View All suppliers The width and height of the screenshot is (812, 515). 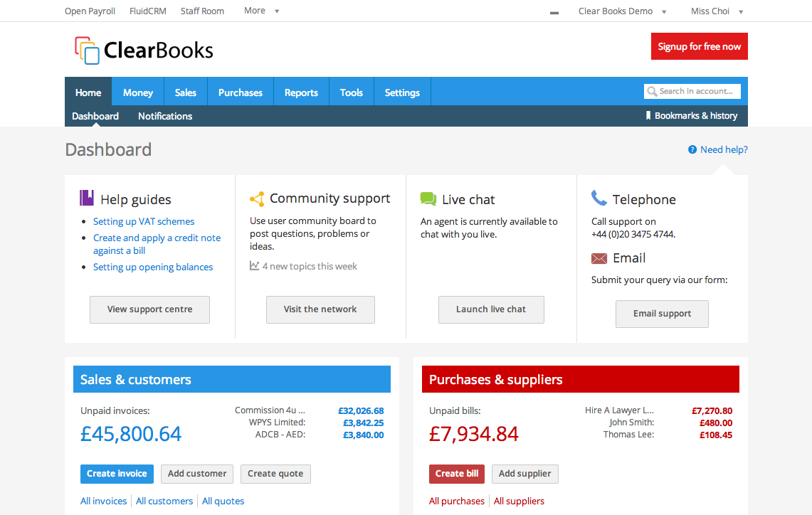click(519, 501)
